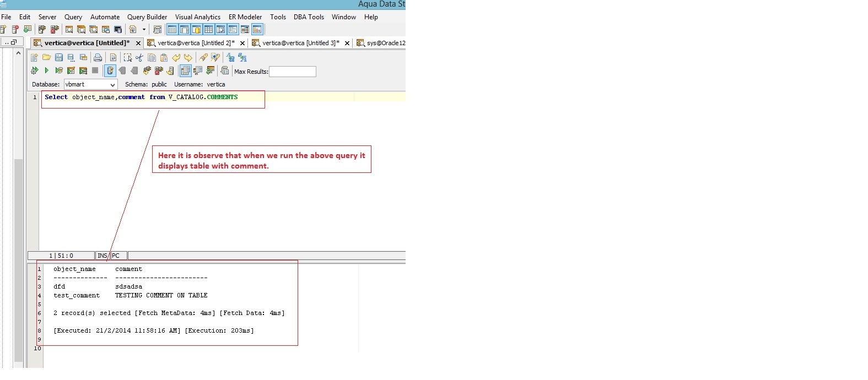868x380 pixels.
Task: Restore the collapsed left panel icon
Action: coord(14,42)
